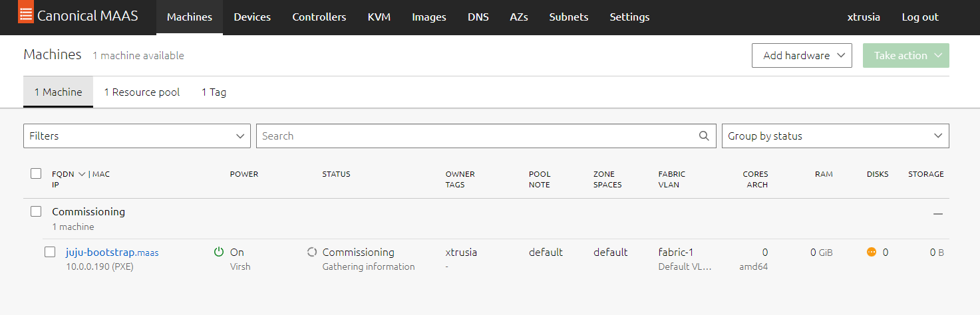Viewport: 980px width, 315px height.
Task: Click the Commissioning spinner status icon
Action: (x=311, y=252)
